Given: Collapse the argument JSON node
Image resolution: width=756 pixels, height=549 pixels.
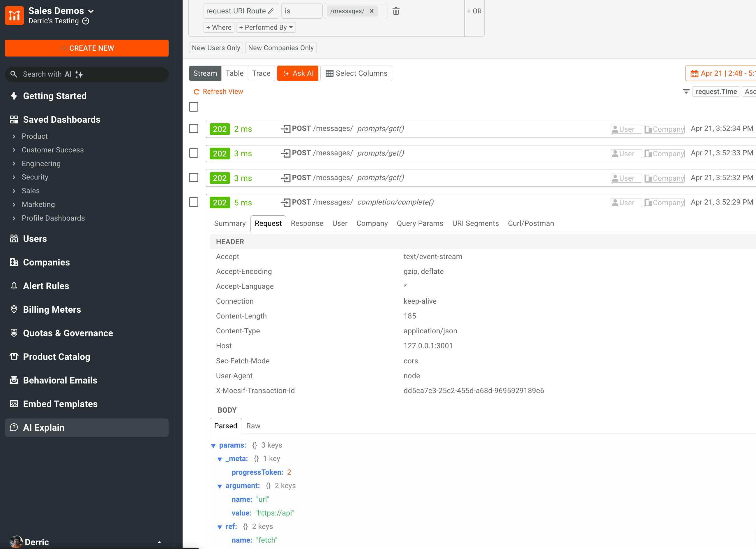Looking at the screenshot, I should point(220,486).
